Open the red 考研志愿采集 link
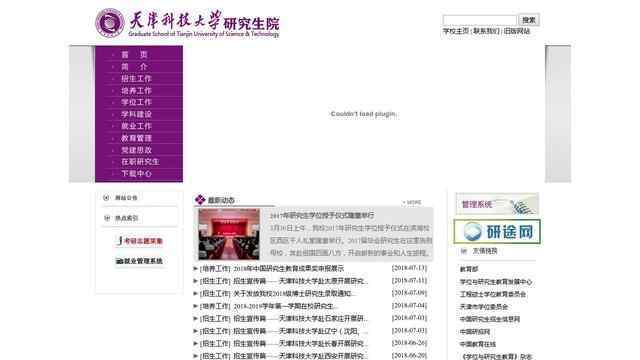The image size is (640, 360). click(x=140, y=241)
